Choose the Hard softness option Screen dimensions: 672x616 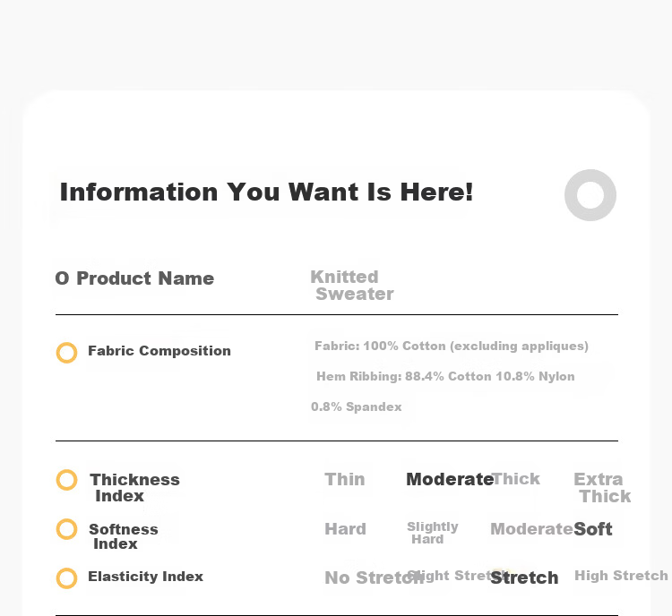pos(346,529)
